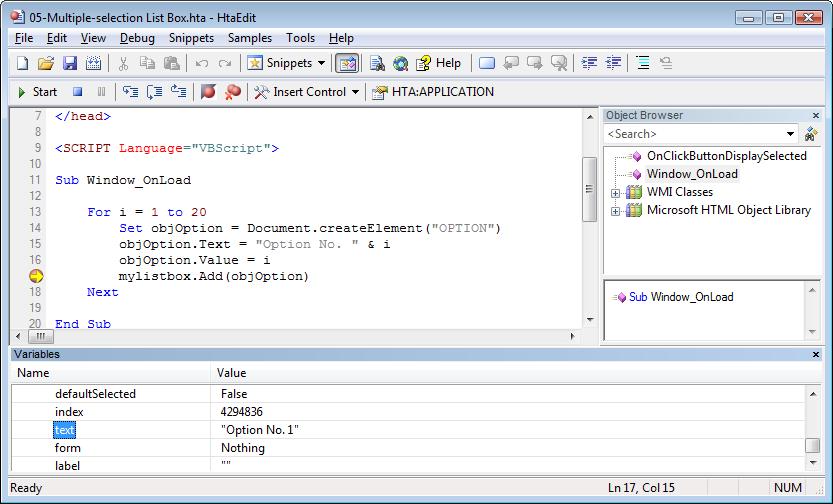Click the Find (binoculars document) toolbar icon
This screenshot has width=833, height=504.
point(377,63)
